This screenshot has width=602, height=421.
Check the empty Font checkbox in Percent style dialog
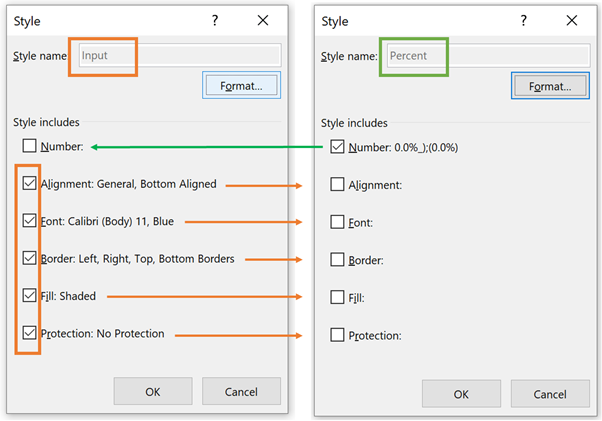(338, 222)
